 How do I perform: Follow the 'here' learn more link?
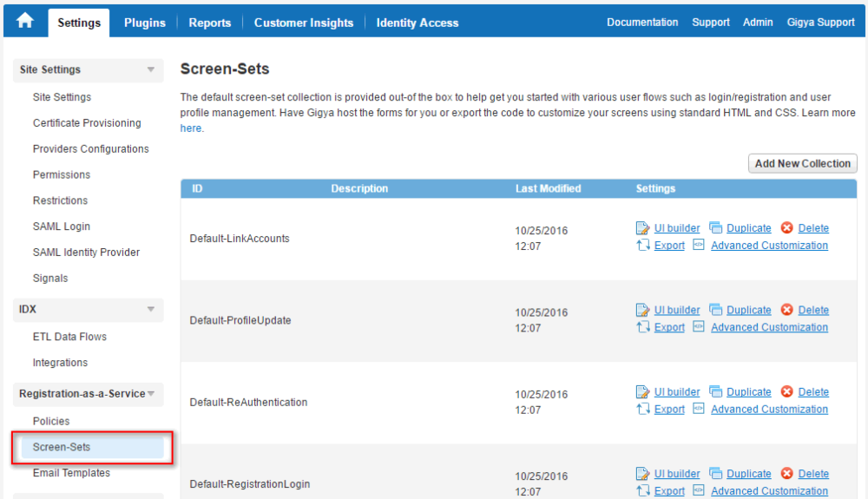(190, 128)
